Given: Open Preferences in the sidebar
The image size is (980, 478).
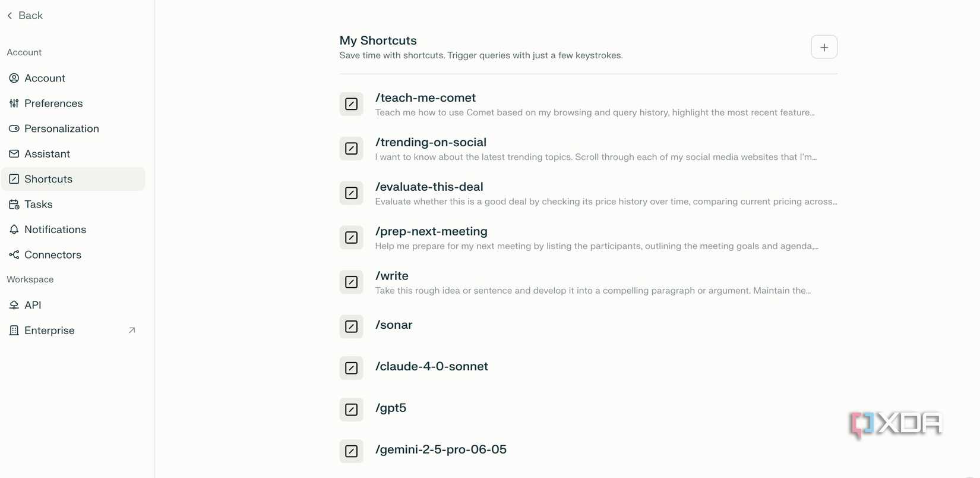Looking at the screenshot, I should (x=53, y=103).
